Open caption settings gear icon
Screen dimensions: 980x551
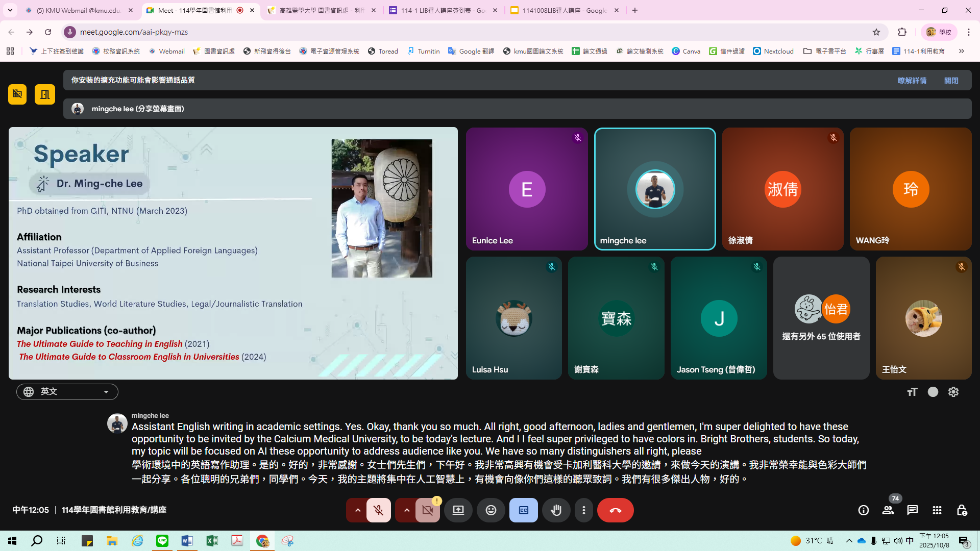click(953, 392)
